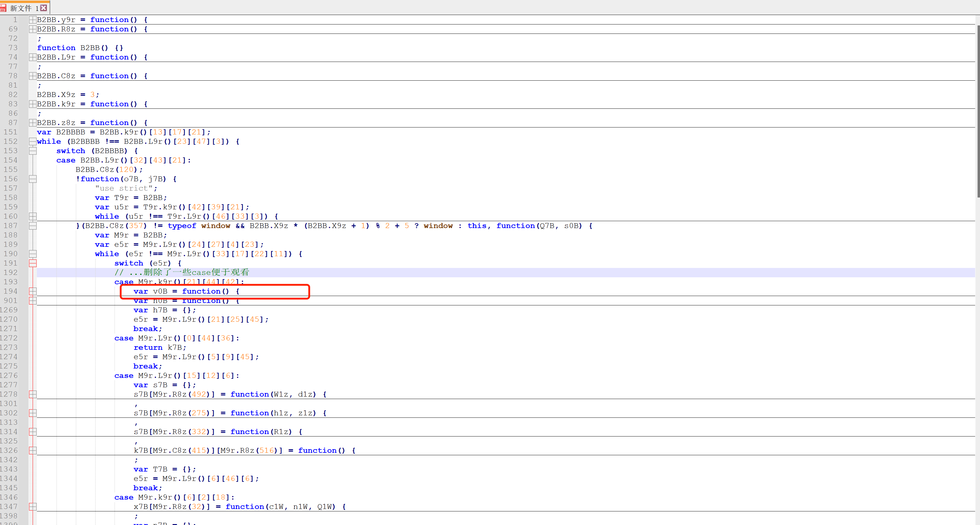980x525 pixels.
Task: Collapse the while loop at line 152
Action: point(33,141)
